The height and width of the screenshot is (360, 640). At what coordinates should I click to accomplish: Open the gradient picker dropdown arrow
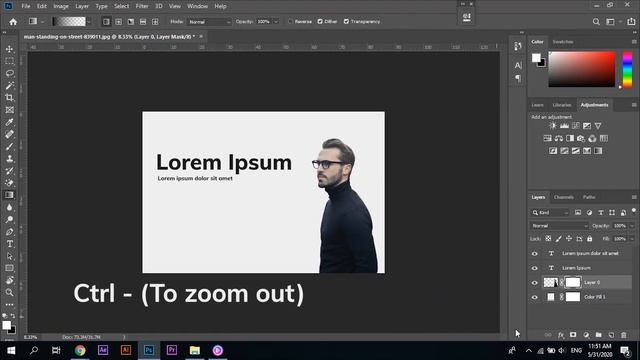89,22
